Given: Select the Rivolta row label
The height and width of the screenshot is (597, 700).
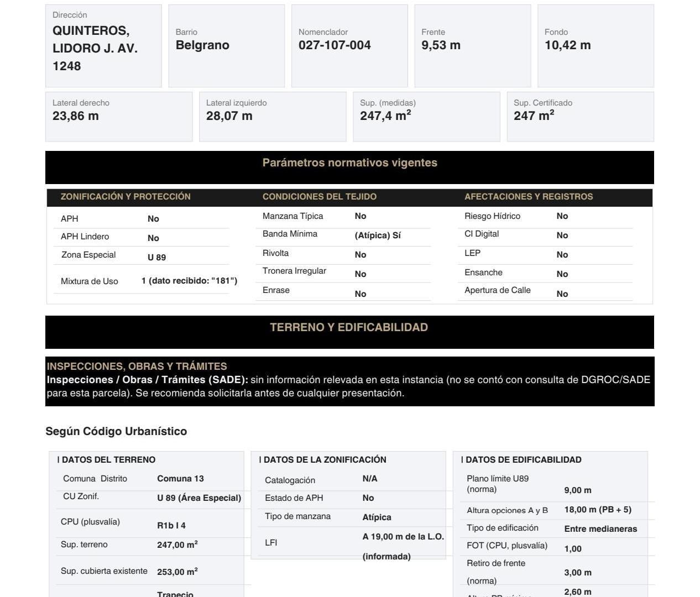Looking at the screenshot, I should click(x=275, y=253).
